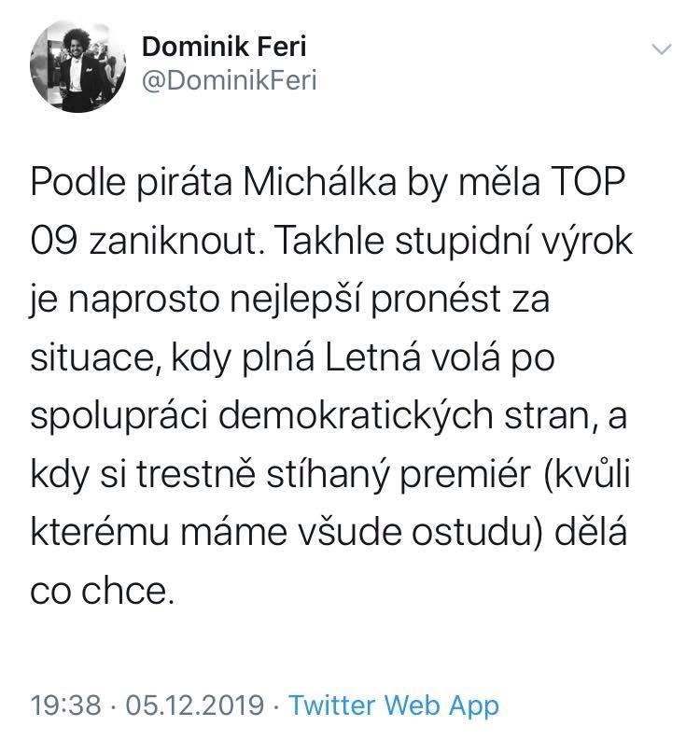
Task: Click the 19:38 tweet timestamp
Action: (x=66, y=705)
